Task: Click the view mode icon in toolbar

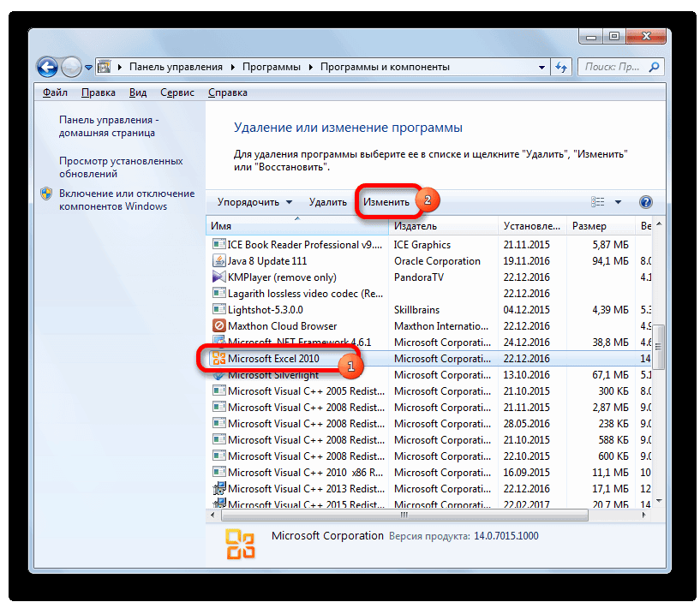Action: [x=599, y=202]
